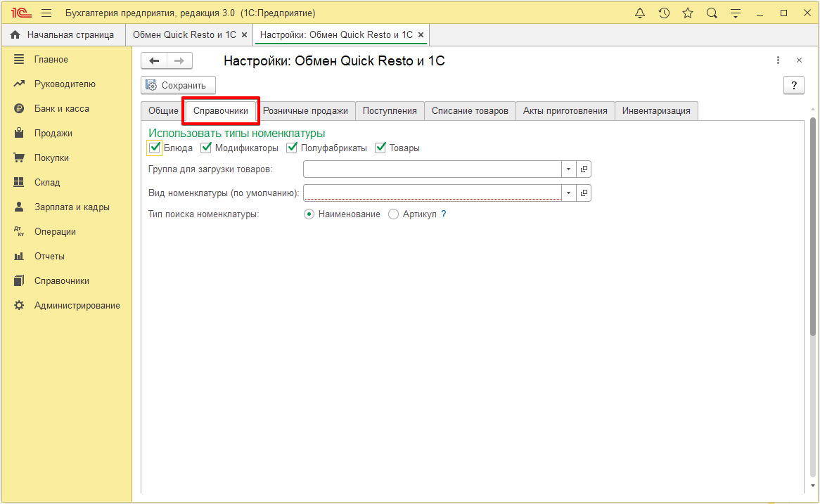Open Администрирование section in sidebar
Viewport: 820px width, 504px height.
(66, 305)
